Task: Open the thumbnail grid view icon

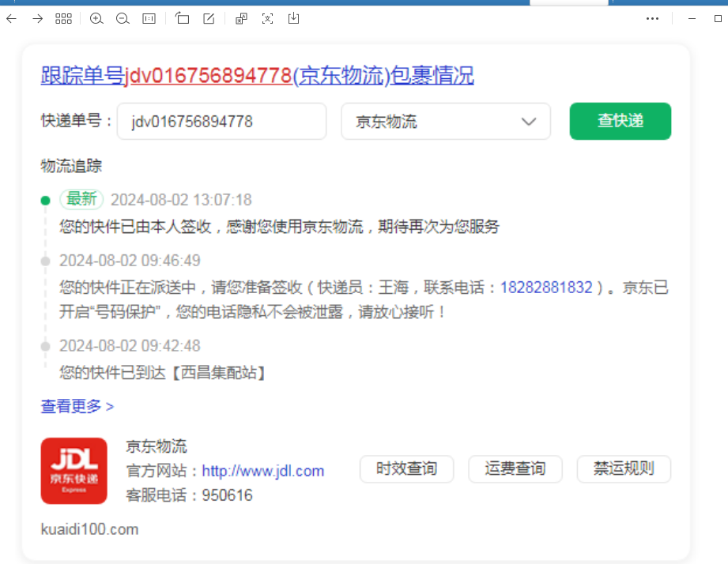Action: click(63, 18)
